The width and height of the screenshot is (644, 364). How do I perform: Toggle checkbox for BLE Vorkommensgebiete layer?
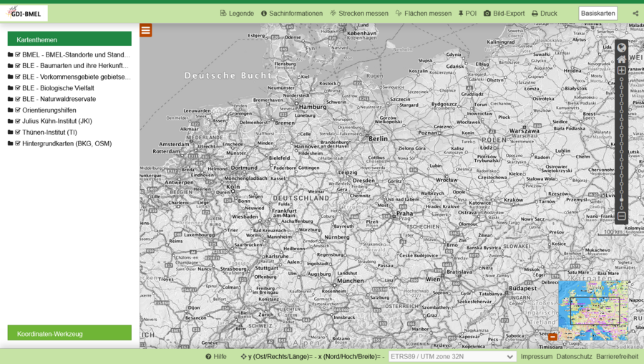coord(18,77)
